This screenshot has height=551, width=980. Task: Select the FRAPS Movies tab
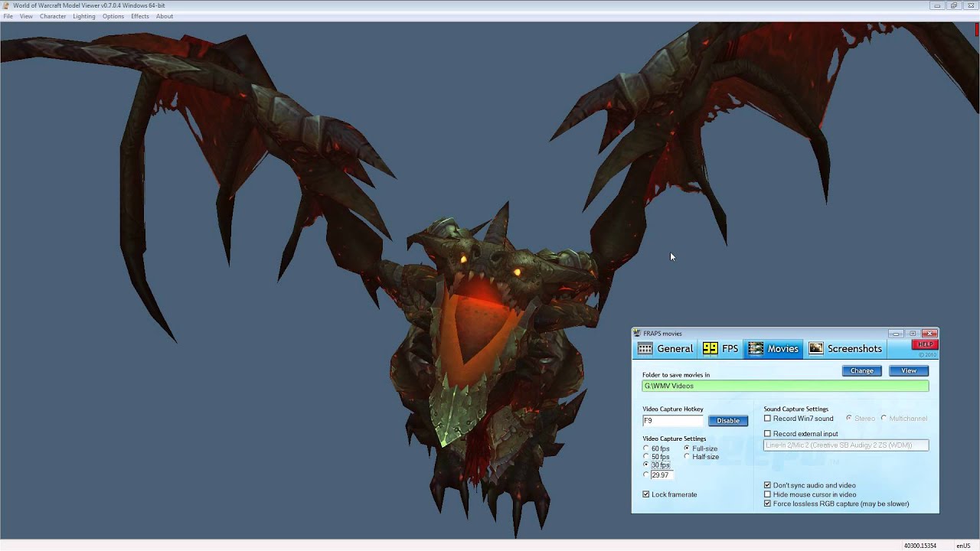[774, 348]
